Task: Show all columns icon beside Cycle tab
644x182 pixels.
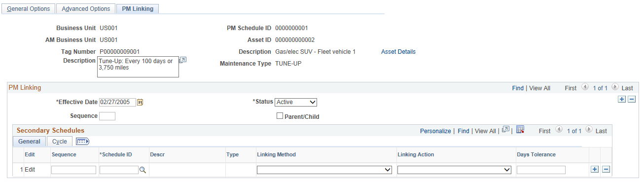Action: (82, 141)
